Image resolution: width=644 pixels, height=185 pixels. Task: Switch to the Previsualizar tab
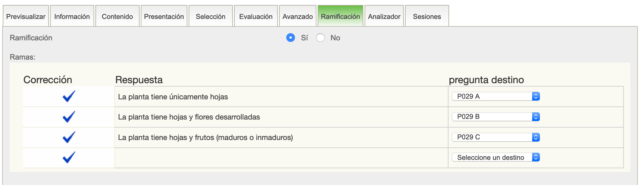(26, 16)
